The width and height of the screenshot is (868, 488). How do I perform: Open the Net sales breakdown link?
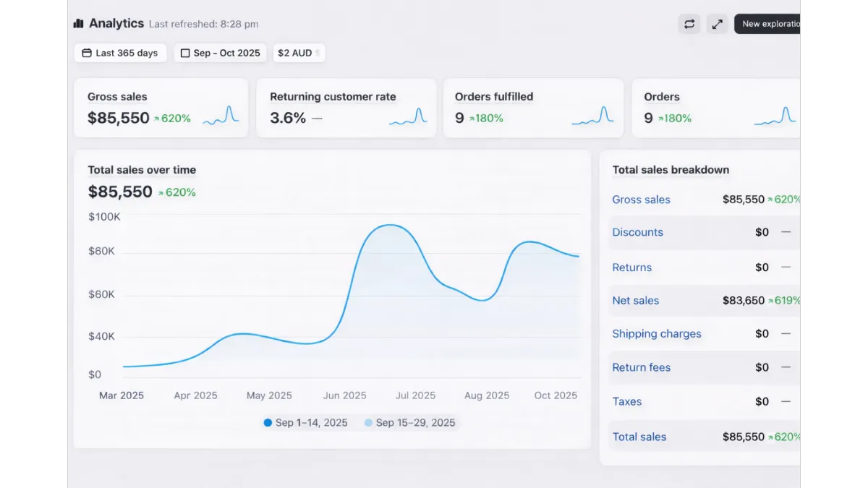pos(635,301)
